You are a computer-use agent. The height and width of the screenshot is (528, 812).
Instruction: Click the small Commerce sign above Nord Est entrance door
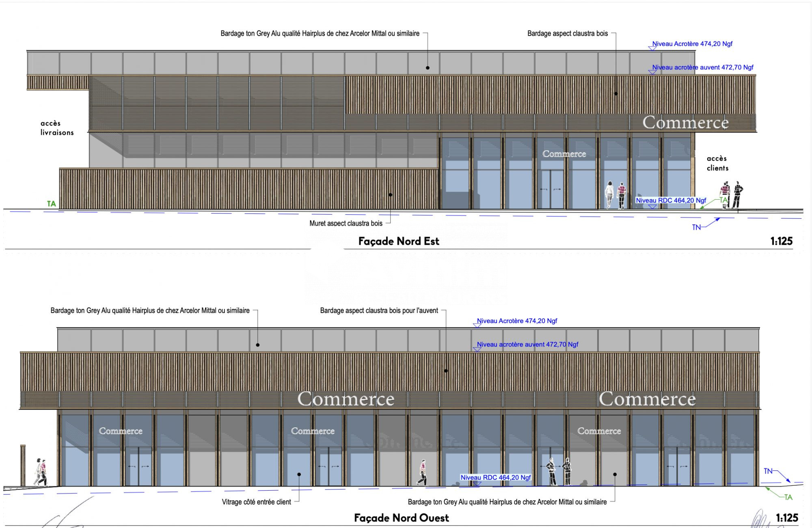[x=564, y=154]
